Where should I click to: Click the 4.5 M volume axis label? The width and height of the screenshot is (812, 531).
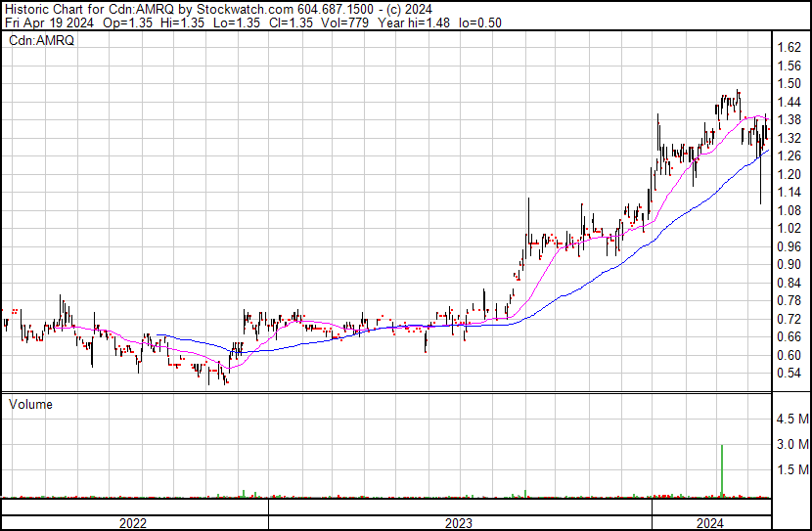pos(791,420)
